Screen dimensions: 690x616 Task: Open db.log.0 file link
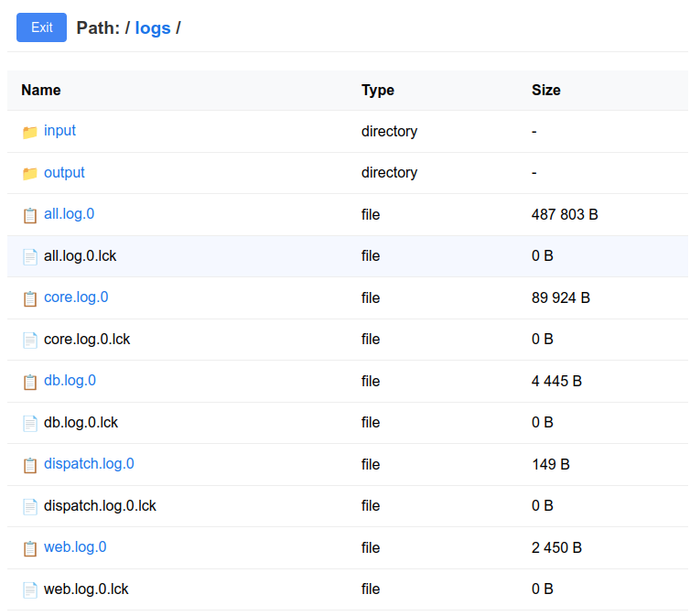point(70,381)
